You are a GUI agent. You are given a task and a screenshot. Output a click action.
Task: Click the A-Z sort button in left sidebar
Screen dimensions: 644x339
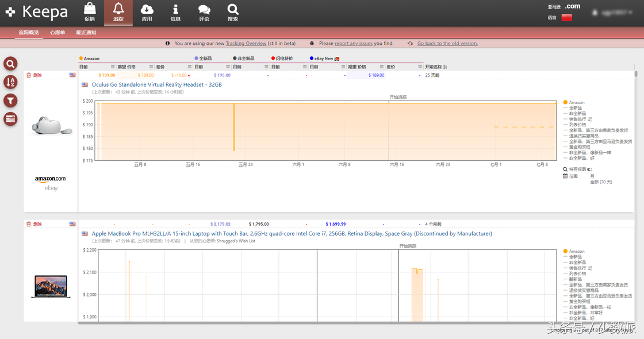pyautogui.click(x=10, y=82)
